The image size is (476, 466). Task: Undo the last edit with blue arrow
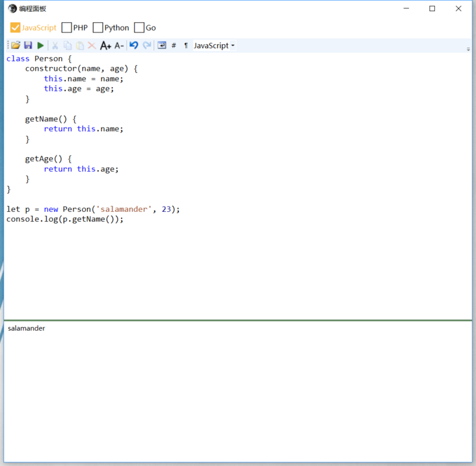[x=133, y=45]
